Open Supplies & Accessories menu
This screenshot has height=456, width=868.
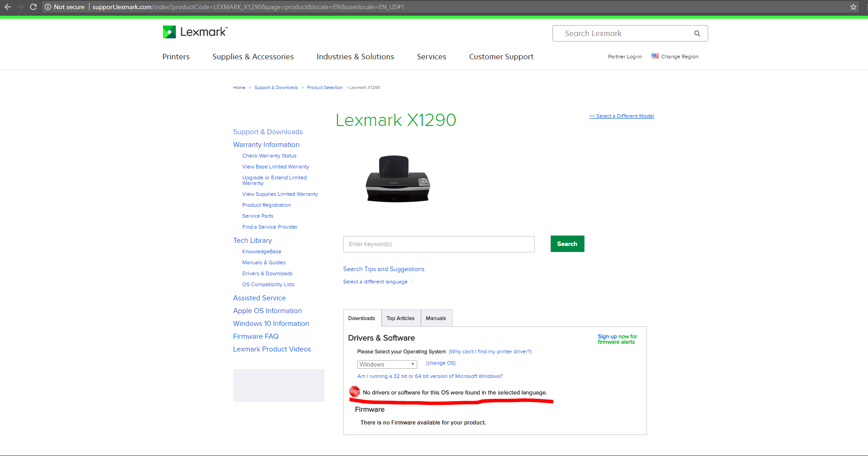(253, 57)
